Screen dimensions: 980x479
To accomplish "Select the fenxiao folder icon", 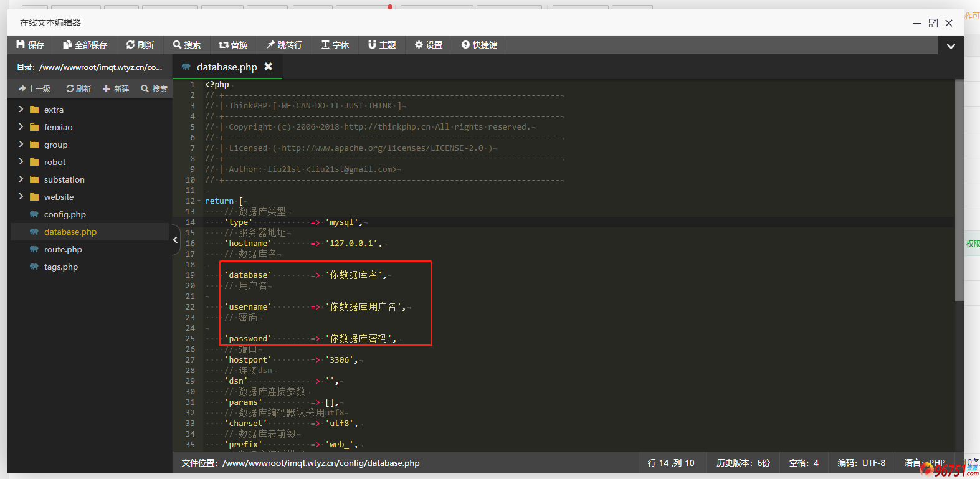I will (34, 127).
